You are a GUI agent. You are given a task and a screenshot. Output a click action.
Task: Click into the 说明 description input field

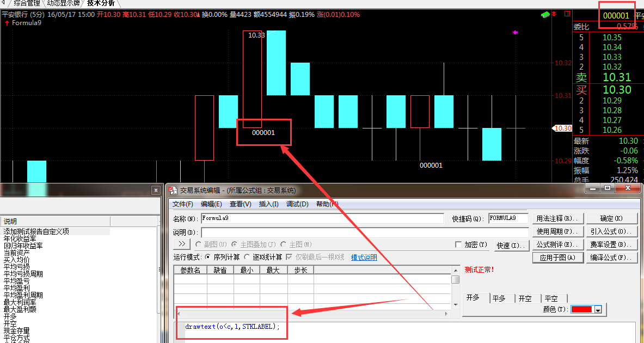(365, 232)
